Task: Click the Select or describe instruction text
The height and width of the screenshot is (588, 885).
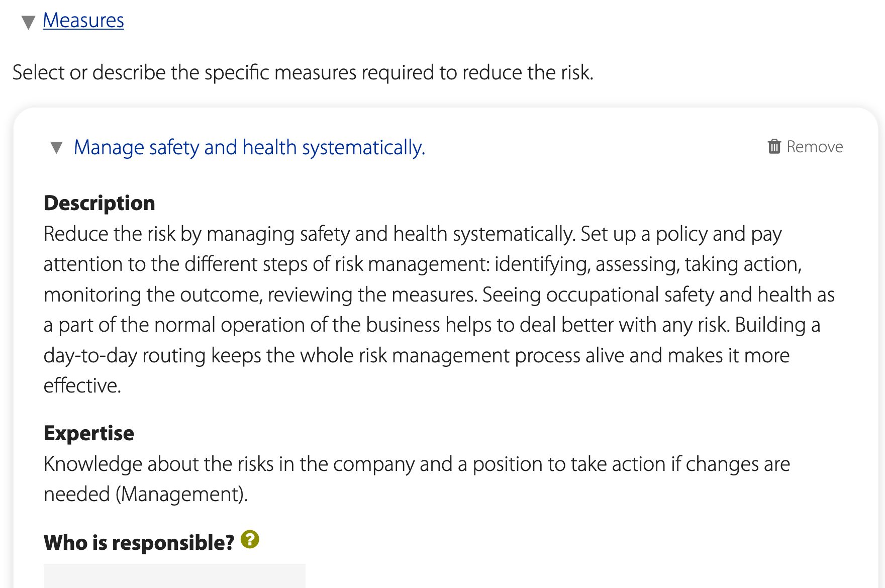Action: tap(303, 73)
